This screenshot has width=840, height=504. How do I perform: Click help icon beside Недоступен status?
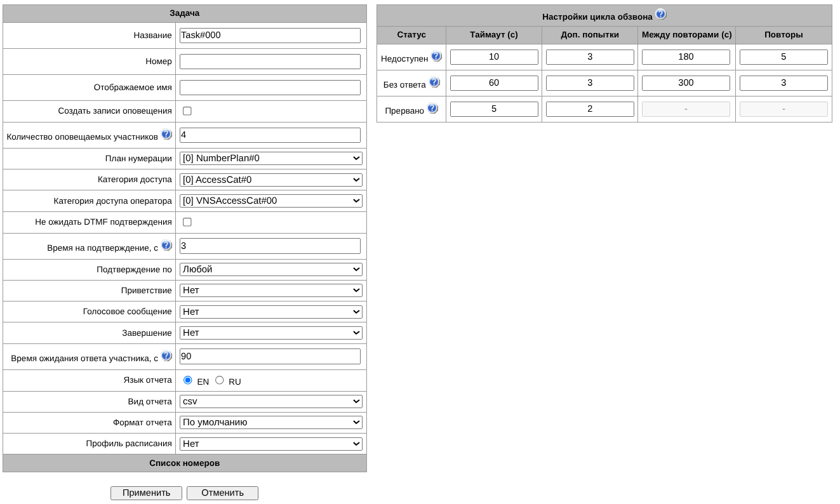(x=436, y=56)
